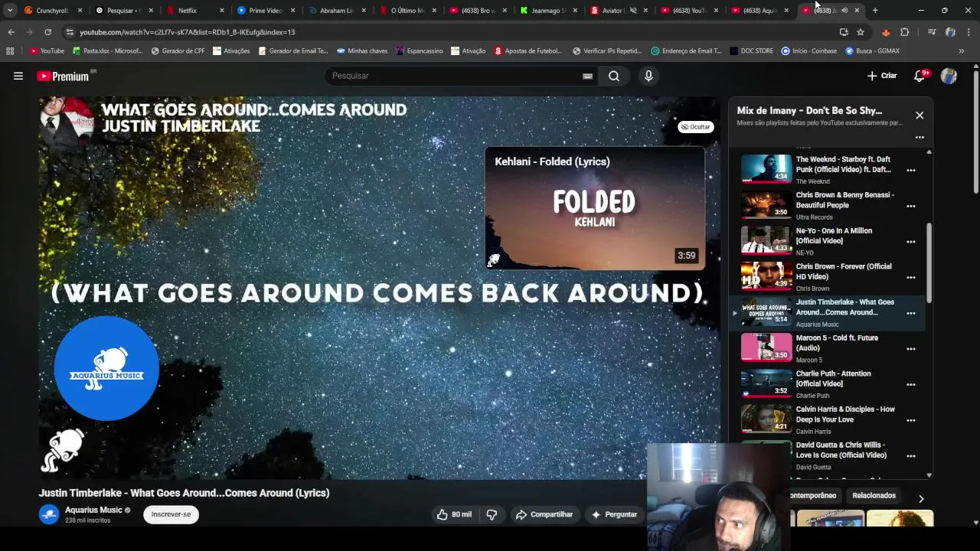
Task: Open the Gerador de CPF bookmark
Action: 178,51
